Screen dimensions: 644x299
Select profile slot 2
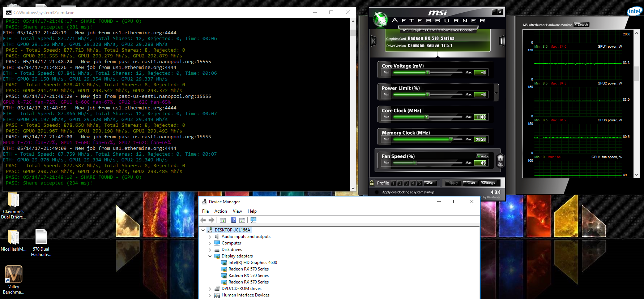click(400, 183)
